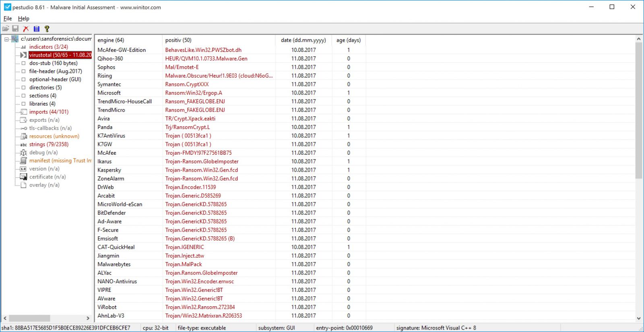Click the export arrow icon beside exports
The image size is (644, 332).
pyautogui.click(x=23, y=120)
